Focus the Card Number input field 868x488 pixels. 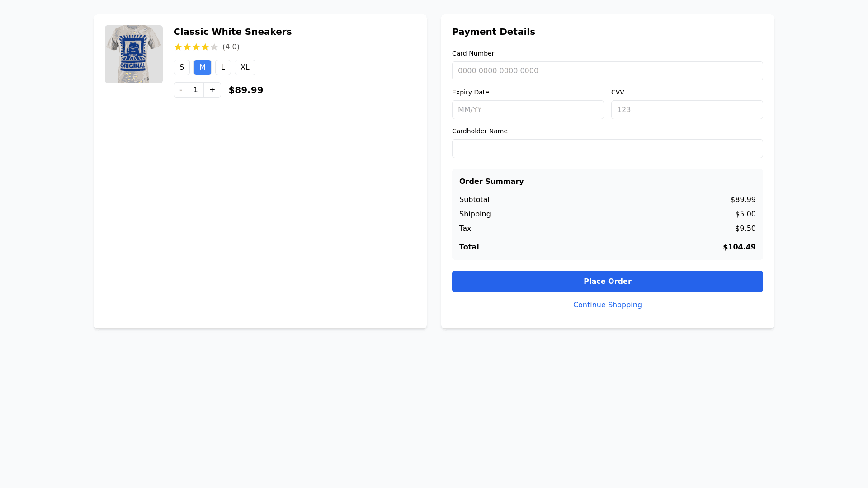click(x=607, y=71)
